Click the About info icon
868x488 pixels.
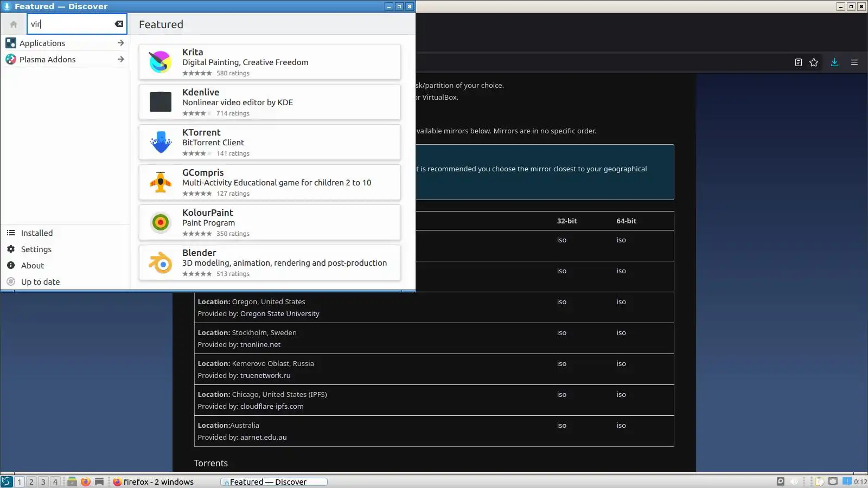pyautogui.click(x=11, y=265)
